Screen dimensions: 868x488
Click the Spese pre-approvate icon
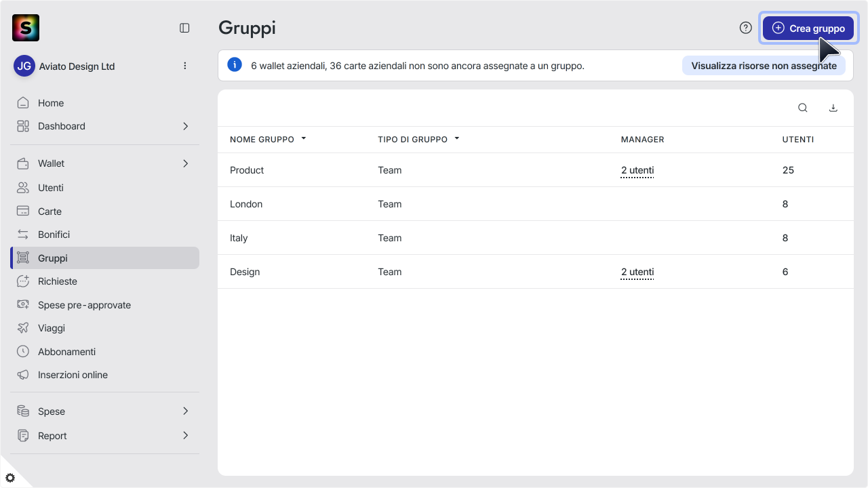pos(23,305)
